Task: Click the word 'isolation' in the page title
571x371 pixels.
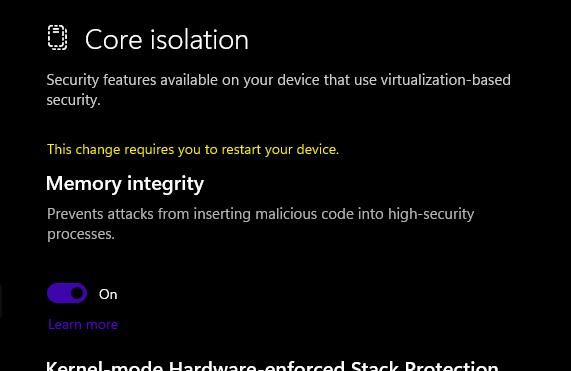Action: [x=200, y=39]
